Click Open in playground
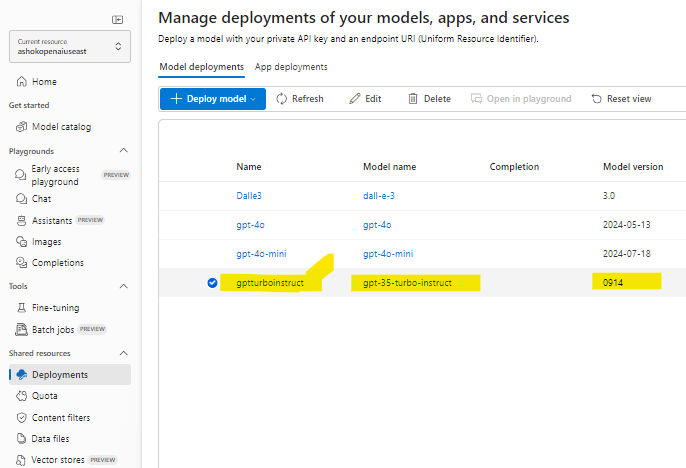686x468 pixels. click(x=521, y=99)
